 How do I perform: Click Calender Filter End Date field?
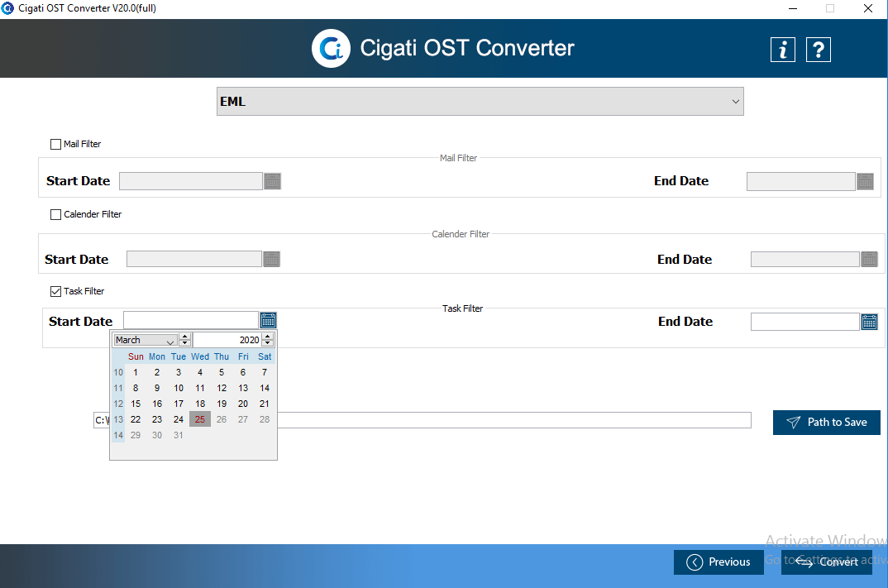click(805, 260)
